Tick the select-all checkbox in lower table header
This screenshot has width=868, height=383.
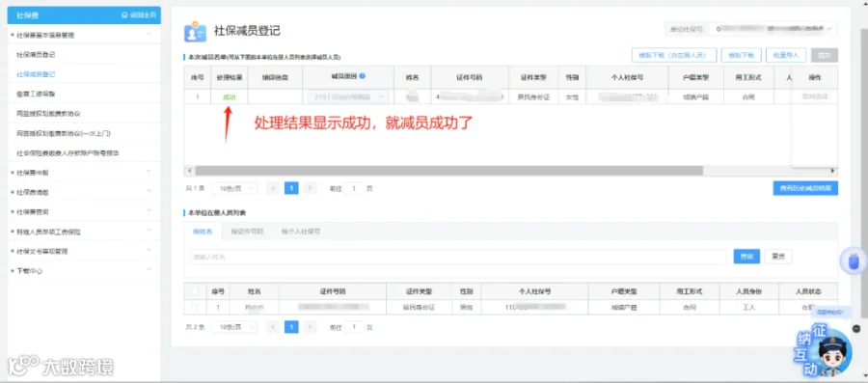coord(194,291)
